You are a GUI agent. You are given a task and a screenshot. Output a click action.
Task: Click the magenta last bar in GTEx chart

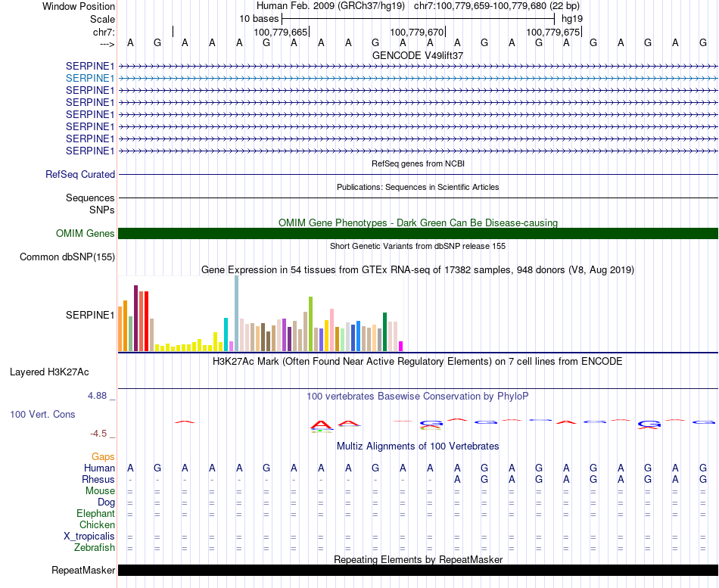pos(400,347)
